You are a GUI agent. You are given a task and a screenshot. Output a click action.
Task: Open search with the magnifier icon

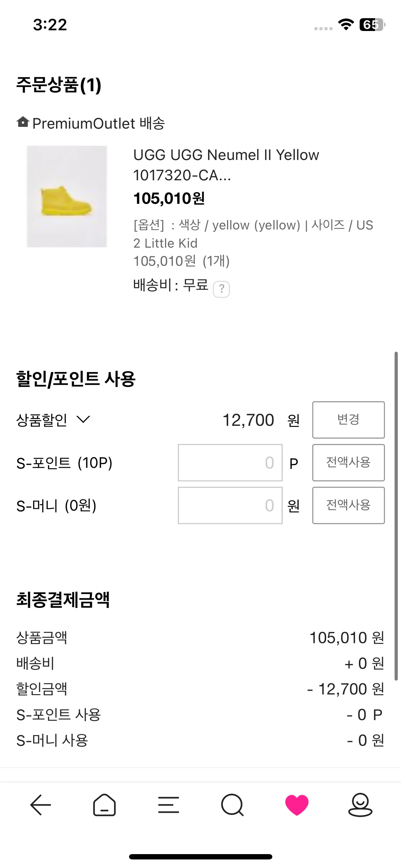point(232,805)
